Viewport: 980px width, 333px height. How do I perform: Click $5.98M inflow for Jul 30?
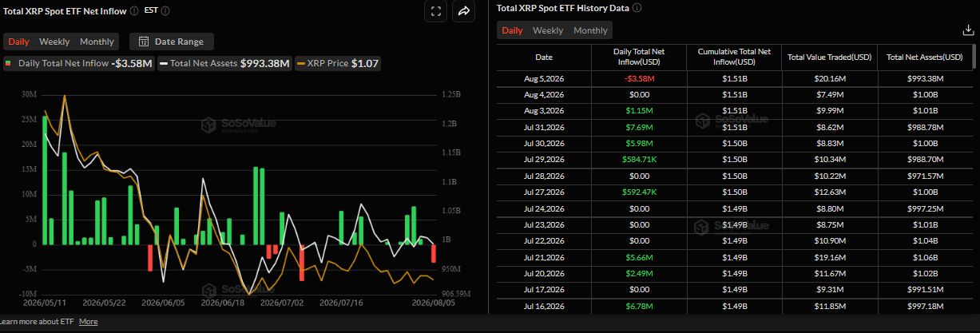[638, 144]
